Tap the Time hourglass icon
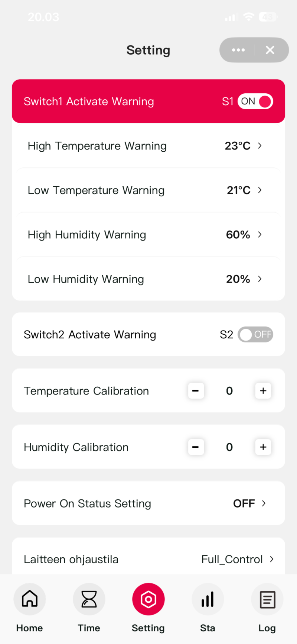 click(x=89, y=599)
